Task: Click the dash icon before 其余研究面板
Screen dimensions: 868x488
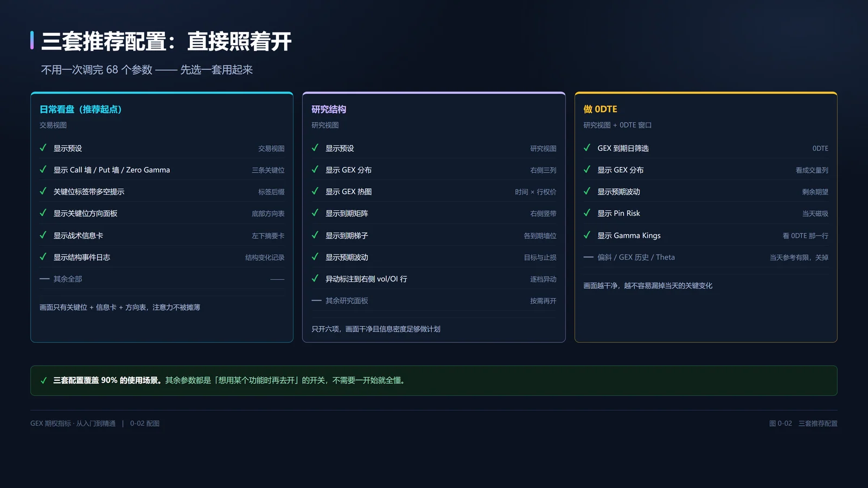Action: pyautogui.click(x=316, y=300)
